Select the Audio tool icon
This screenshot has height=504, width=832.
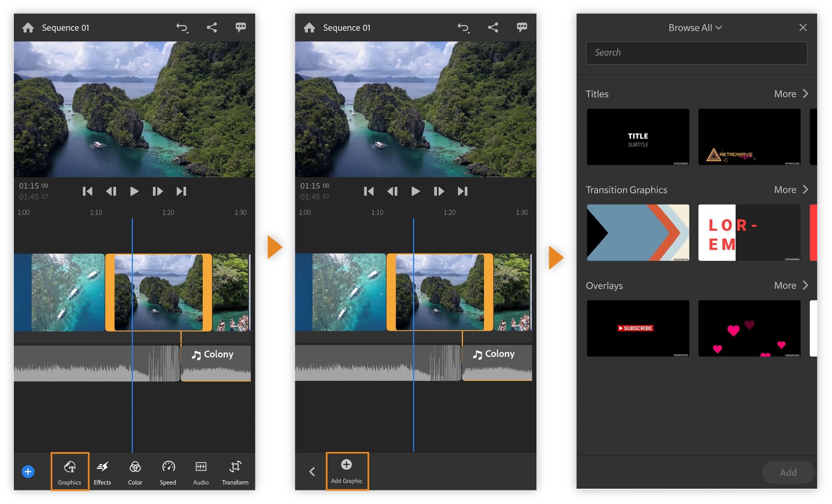coord(201,471)
